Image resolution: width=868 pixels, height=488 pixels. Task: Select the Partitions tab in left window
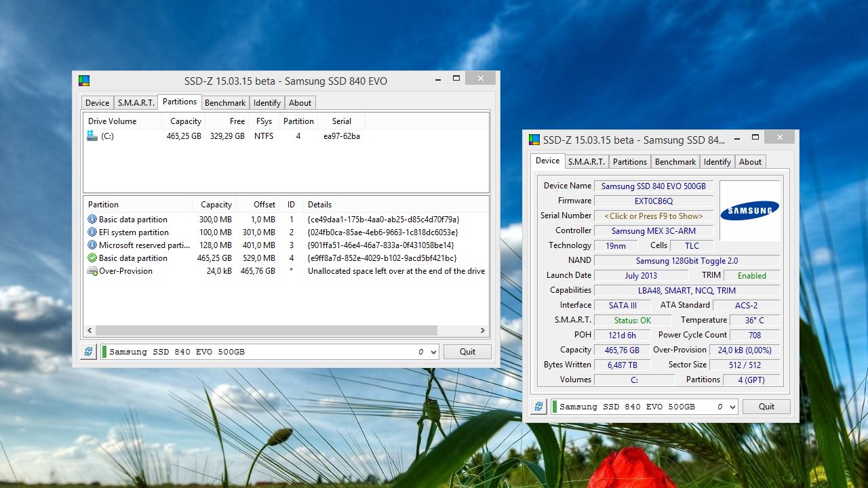click(180, 102)
